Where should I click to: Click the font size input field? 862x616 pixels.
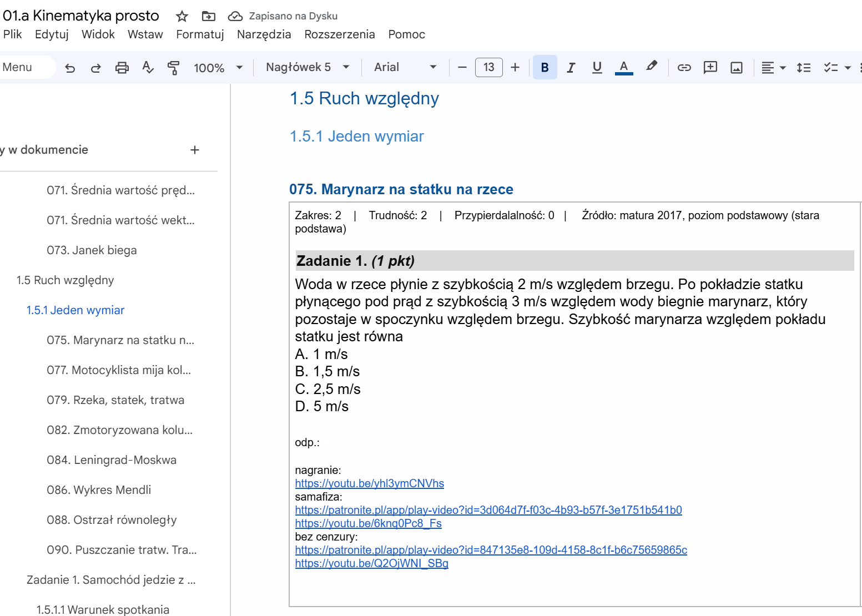tap(488, 67)
